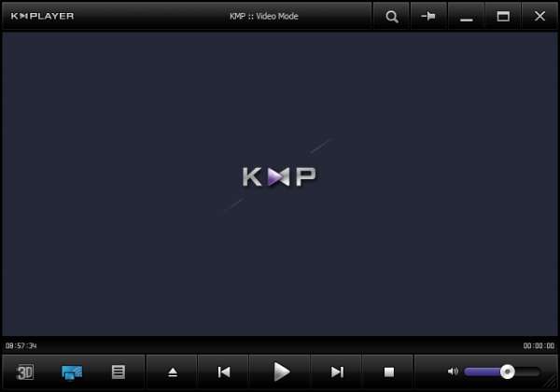Stop playback with the square button
The width and height of the screenshot is (560, 392).
tap(388, 372)
